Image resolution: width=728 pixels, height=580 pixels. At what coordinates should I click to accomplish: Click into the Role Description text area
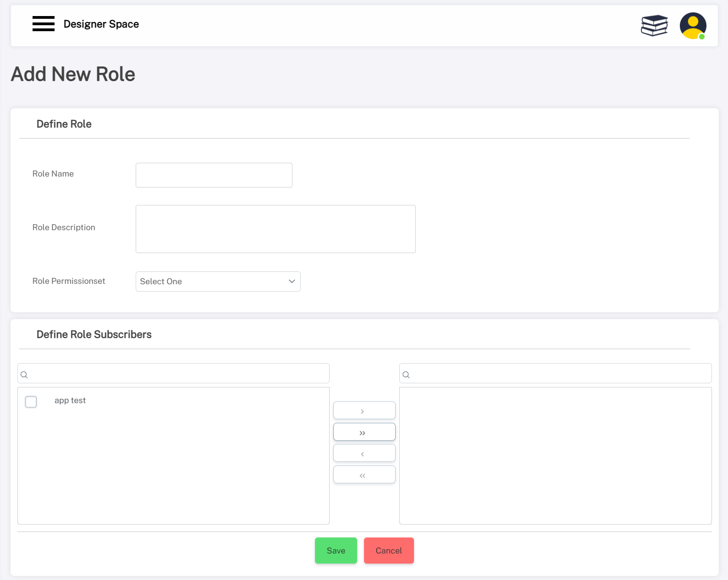(x=276, y=229)
